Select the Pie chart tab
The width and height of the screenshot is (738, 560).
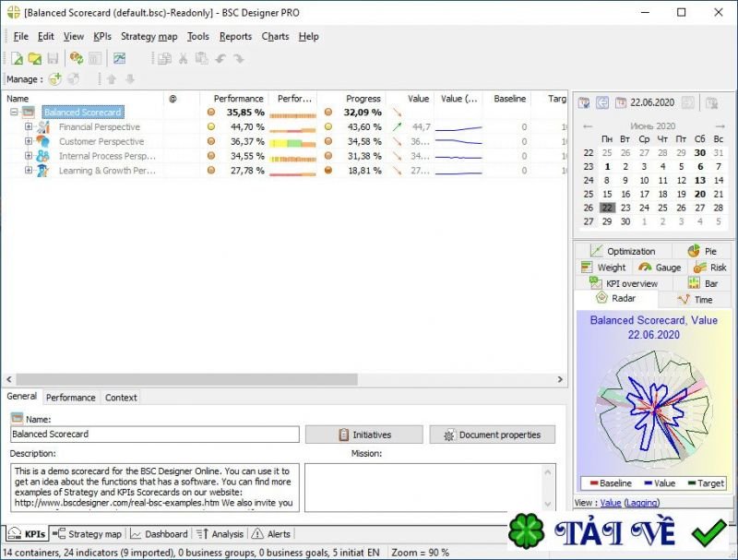click(702, 251)
